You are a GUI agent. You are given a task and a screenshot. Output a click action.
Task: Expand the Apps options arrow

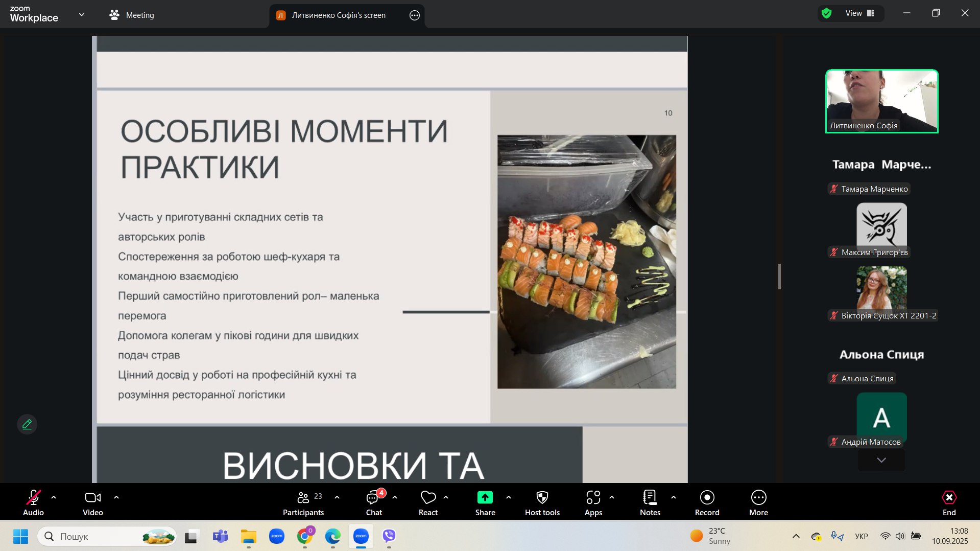[x=612, y=497]
